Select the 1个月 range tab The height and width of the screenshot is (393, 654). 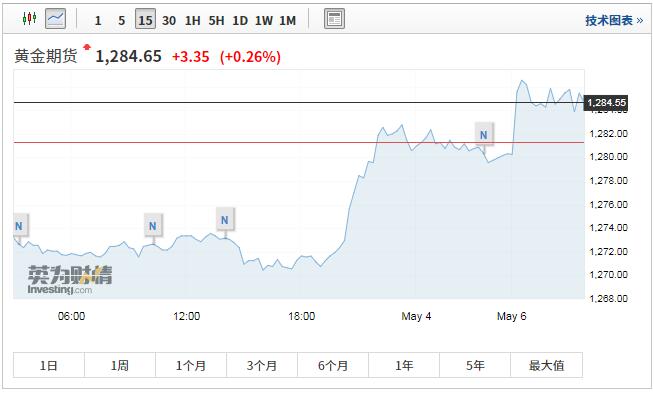pos(191,365)
